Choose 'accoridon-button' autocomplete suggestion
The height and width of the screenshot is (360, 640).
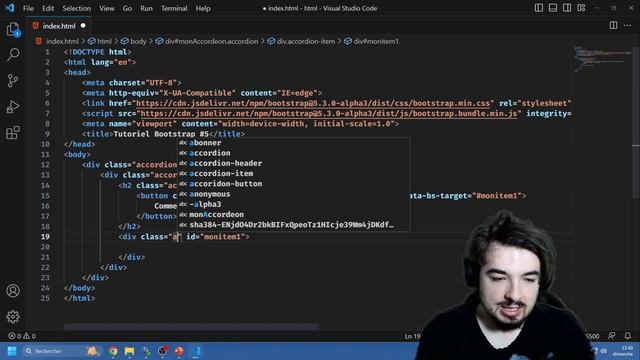click(x=293, y=184)
